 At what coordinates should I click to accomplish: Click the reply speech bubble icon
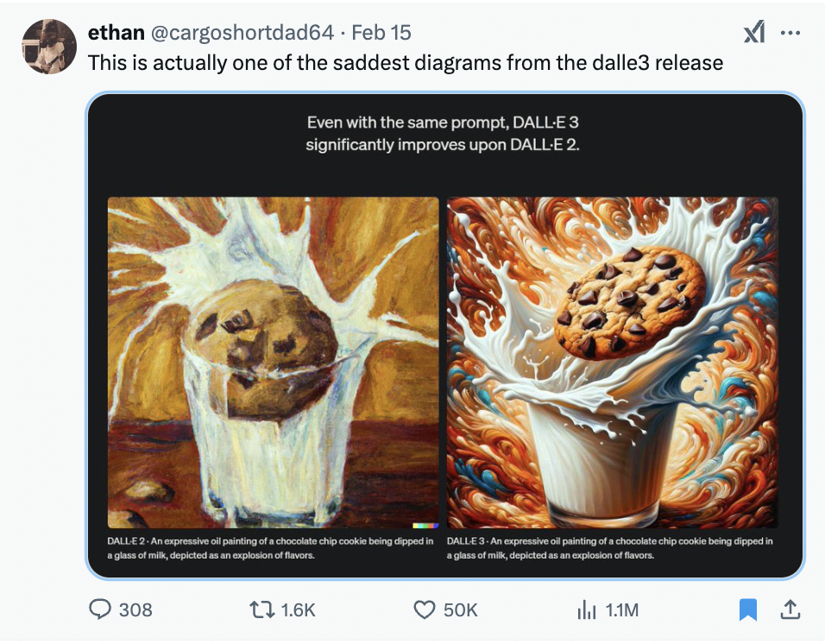pos(101,609)
